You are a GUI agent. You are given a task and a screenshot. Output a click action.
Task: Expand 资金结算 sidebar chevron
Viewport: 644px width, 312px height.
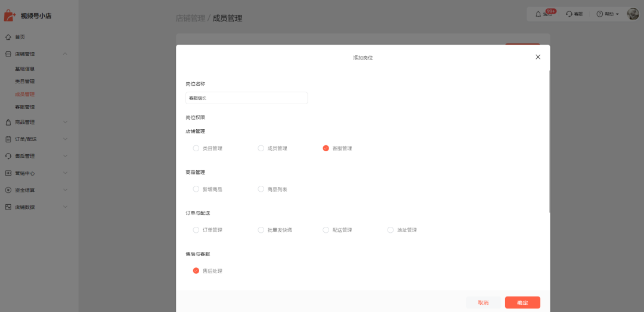coord(66,190)
